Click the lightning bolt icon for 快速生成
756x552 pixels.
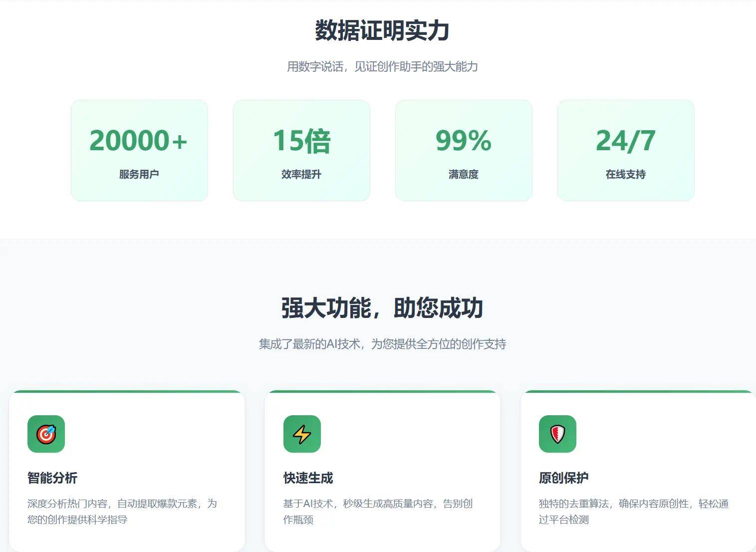click(302, 434)
